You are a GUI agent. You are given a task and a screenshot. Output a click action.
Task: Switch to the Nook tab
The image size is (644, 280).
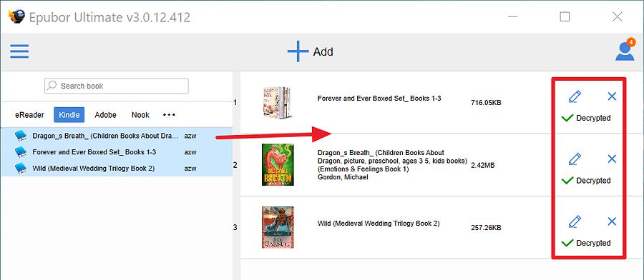(140, 115)
